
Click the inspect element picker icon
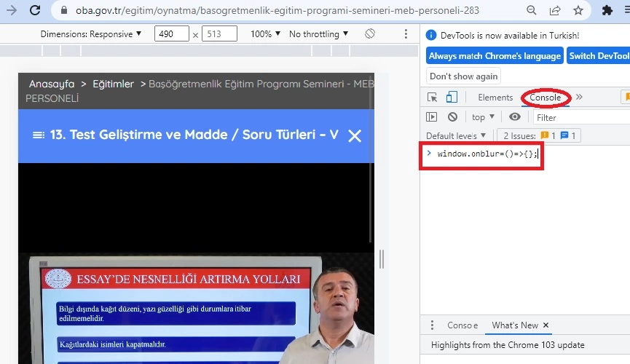(433, 98)
